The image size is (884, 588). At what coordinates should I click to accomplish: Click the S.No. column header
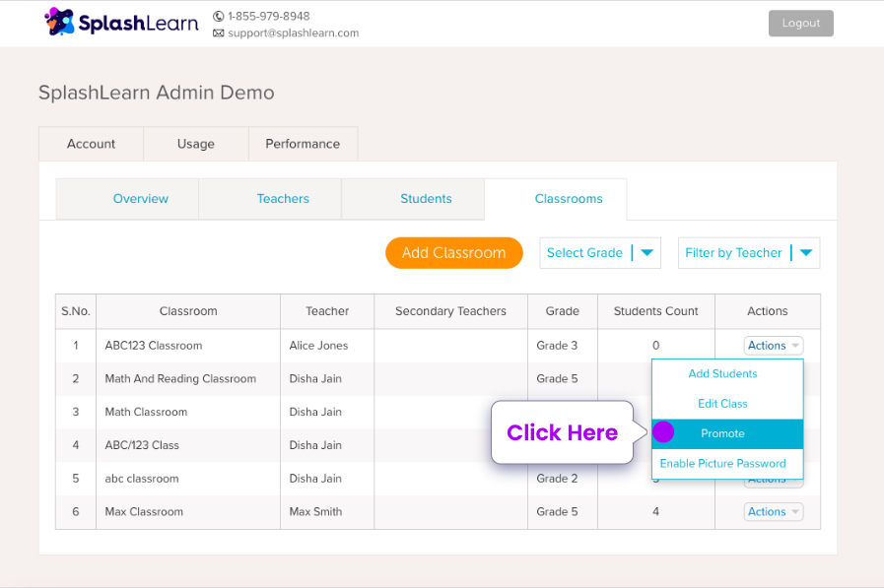pyautogui.click(x=76, y=311)
